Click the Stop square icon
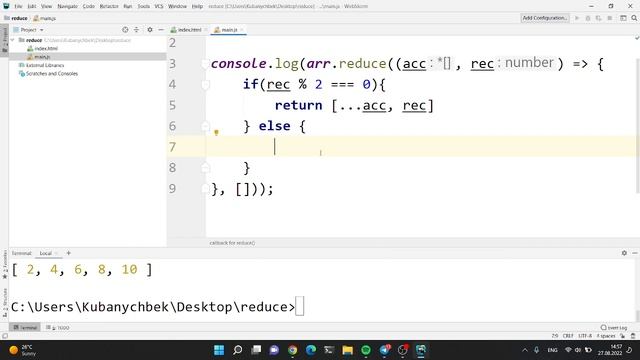The height and width of the screenshot is (360, 640). 609,18
